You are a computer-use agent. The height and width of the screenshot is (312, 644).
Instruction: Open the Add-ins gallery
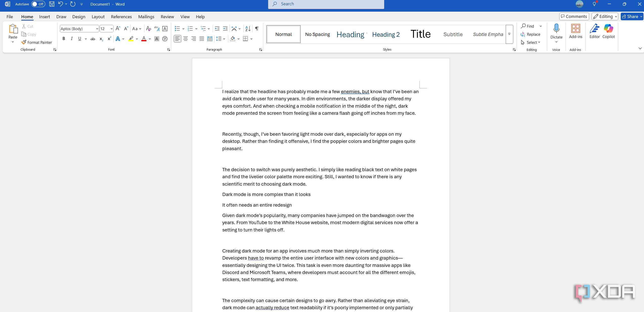pyautogui.click(x=576, y=31)
